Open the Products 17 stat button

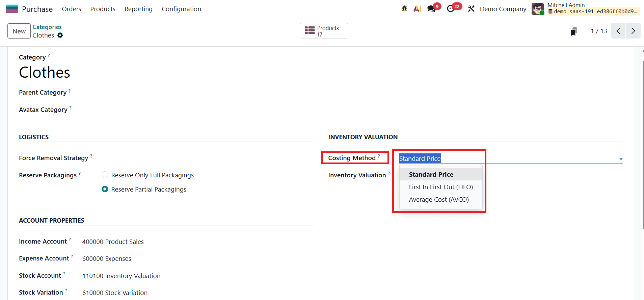[x=324, y=31]
